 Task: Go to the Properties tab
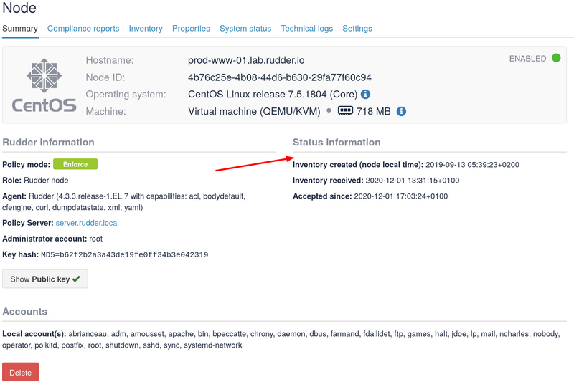191,29
